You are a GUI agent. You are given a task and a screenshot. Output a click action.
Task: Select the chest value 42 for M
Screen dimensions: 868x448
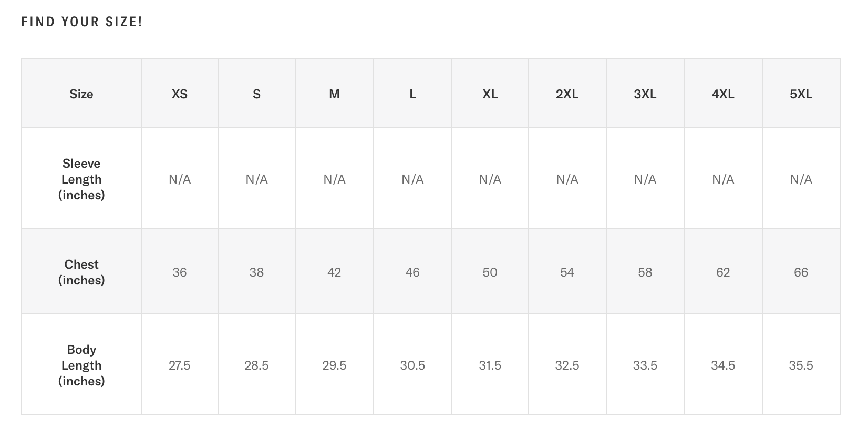tap(334, 272)
